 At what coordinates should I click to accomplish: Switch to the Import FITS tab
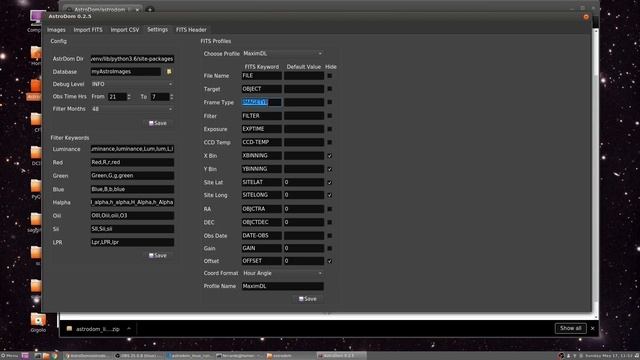click(x=88, y=30)
